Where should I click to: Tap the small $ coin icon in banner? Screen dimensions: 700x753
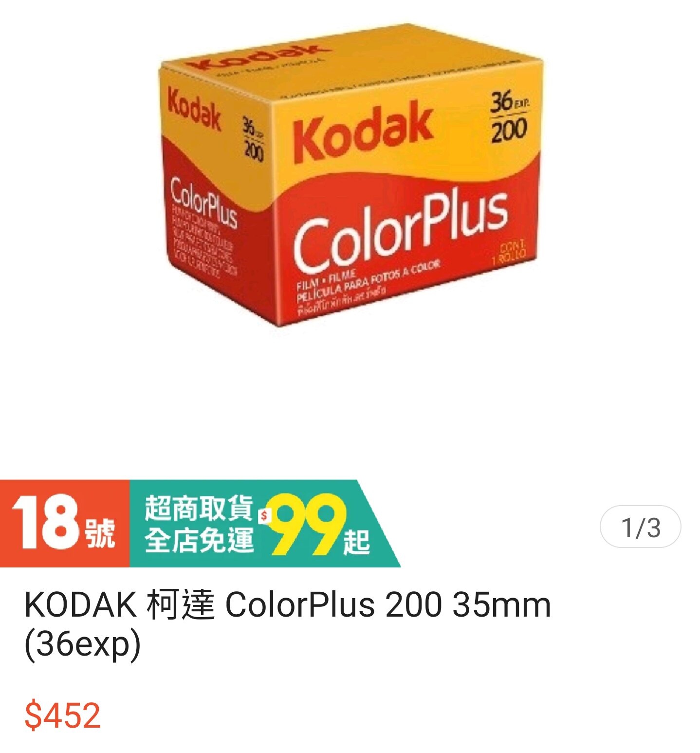[x=264, y=515]
